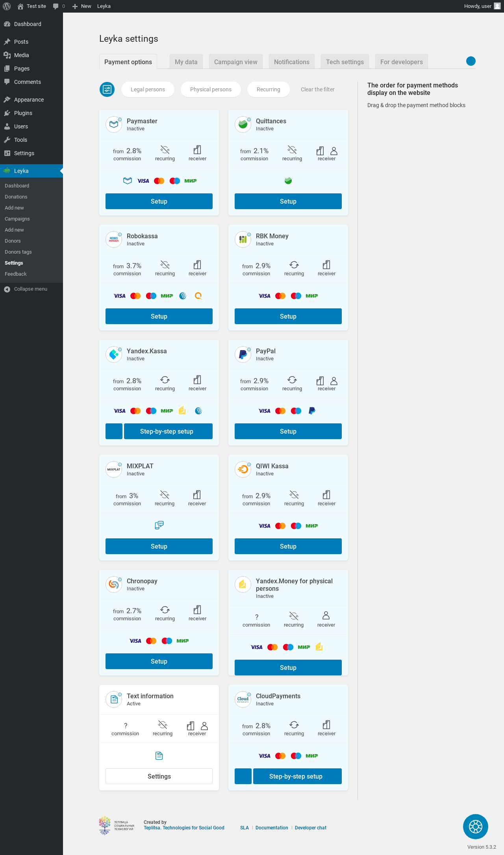Viewport: 504px width, 855px height.
Task: Click the RBK Money gateway logo
Action: tap(243, 239)
